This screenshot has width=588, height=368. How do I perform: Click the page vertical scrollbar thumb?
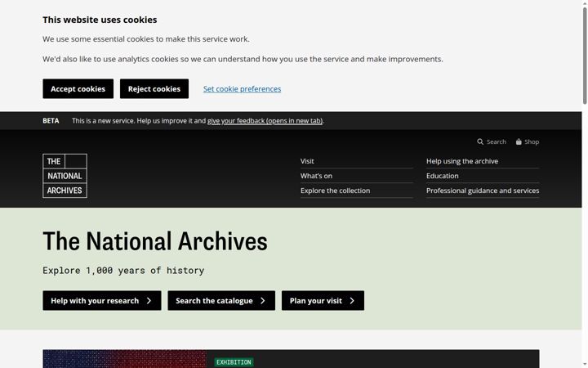(585, 55)
